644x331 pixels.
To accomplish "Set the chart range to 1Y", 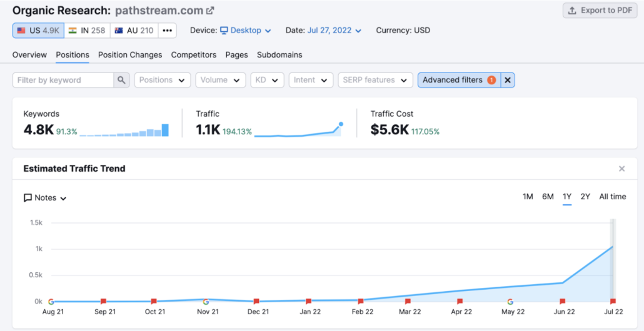I will point(567,197).
